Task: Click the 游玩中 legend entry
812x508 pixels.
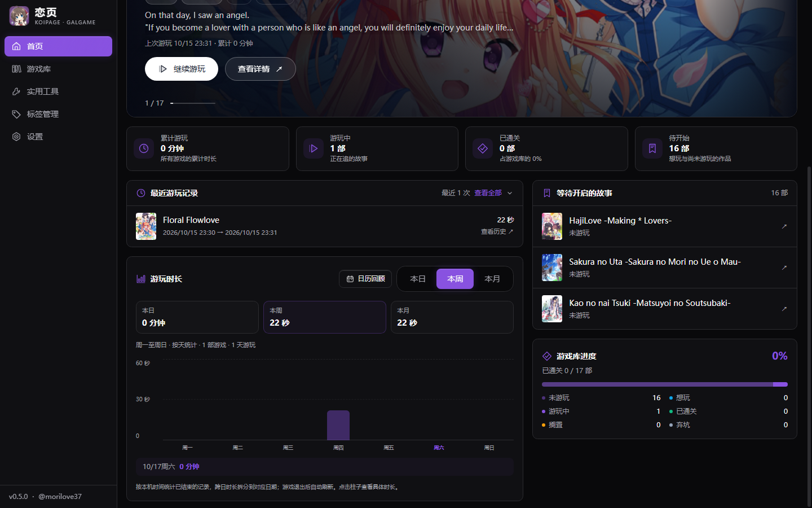Action: coord(601,411)
